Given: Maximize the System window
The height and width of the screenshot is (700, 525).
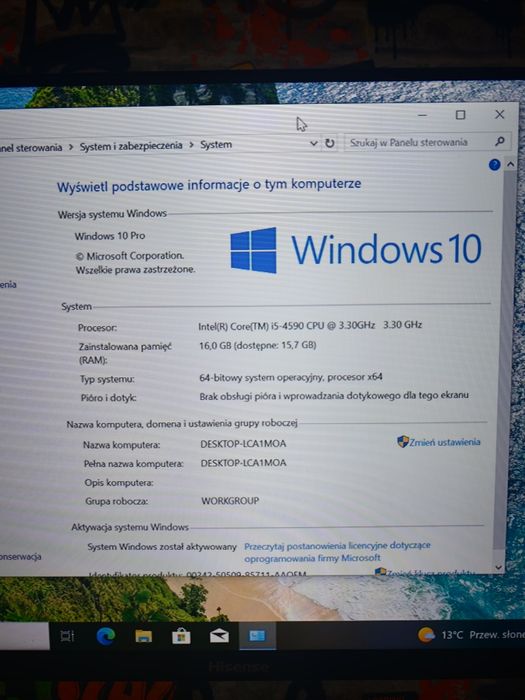Looking at the screenshot, I should (460, 115).
